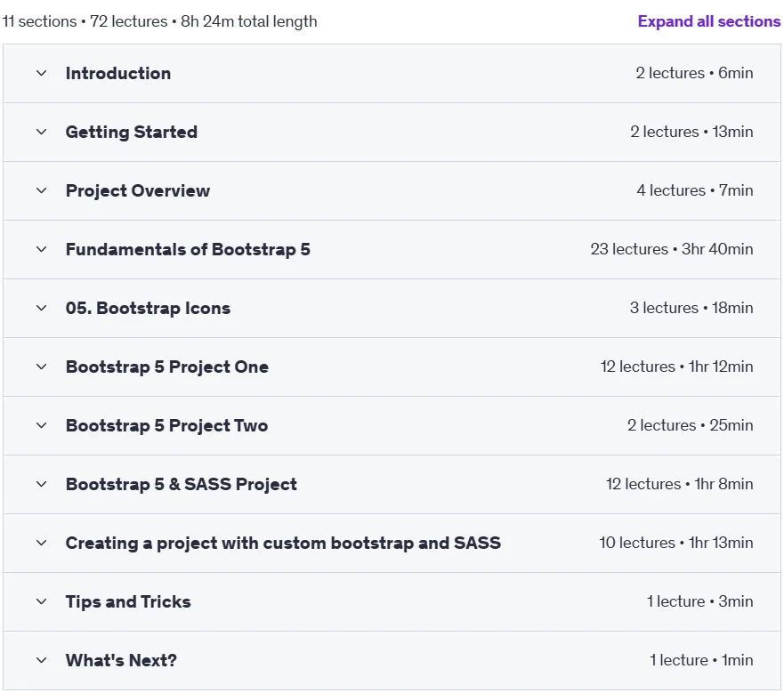784x693 pixels.
Task: Click the chevron beside Project Overview
Action: pyautogui.click(x=42, y=191)
